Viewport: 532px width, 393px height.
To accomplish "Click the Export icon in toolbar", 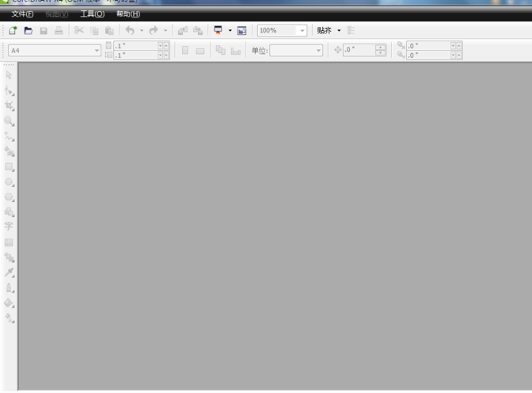I will [x=198, y=31].
